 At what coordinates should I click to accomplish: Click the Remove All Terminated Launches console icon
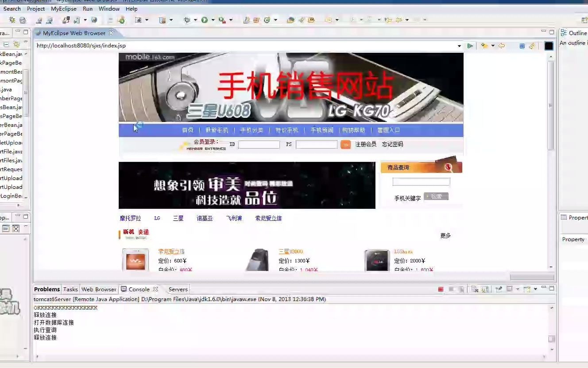point(474,289)
